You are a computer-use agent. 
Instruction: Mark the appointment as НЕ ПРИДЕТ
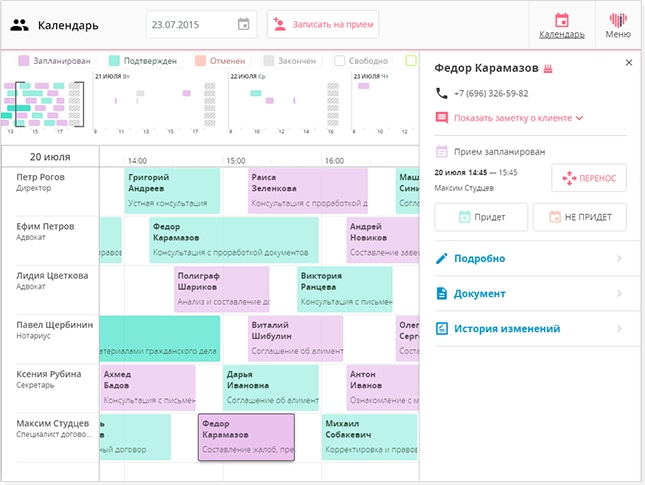point(579,217)
